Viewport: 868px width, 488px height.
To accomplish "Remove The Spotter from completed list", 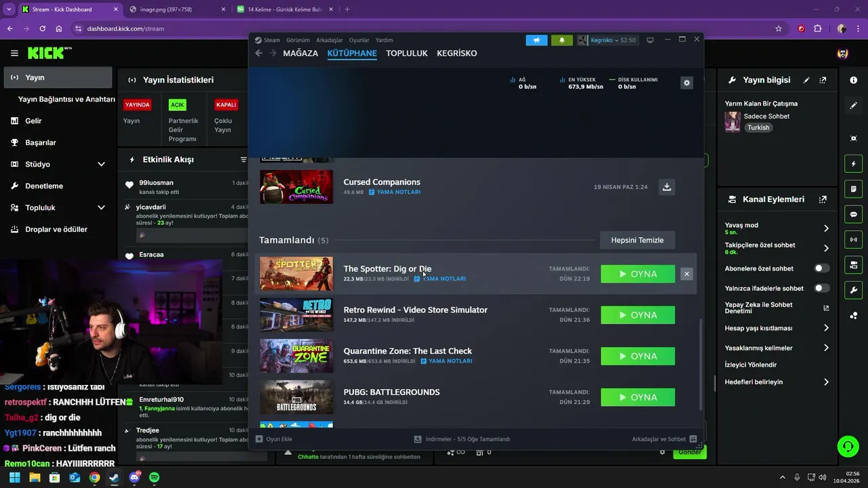I will pos(686,274).
